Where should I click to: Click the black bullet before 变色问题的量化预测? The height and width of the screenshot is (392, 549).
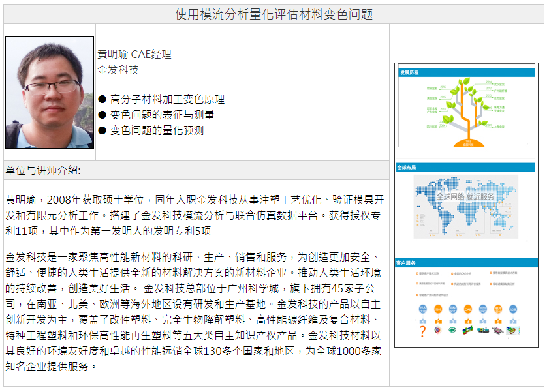tap(102, 130)
